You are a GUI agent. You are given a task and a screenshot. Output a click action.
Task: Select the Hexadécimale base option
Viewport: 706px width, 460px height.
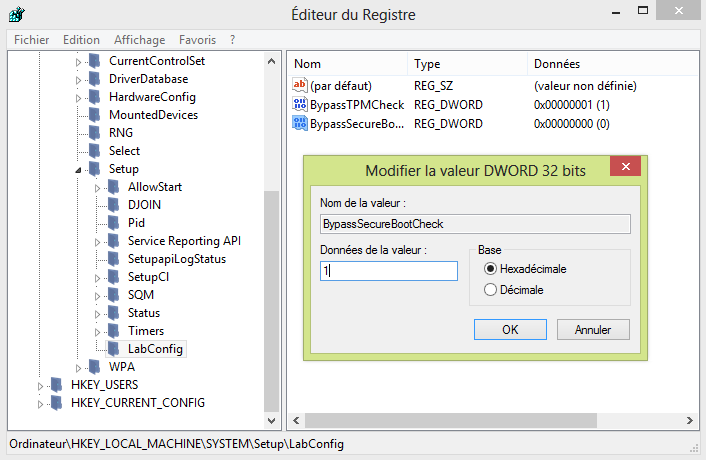tap(490, 269)
